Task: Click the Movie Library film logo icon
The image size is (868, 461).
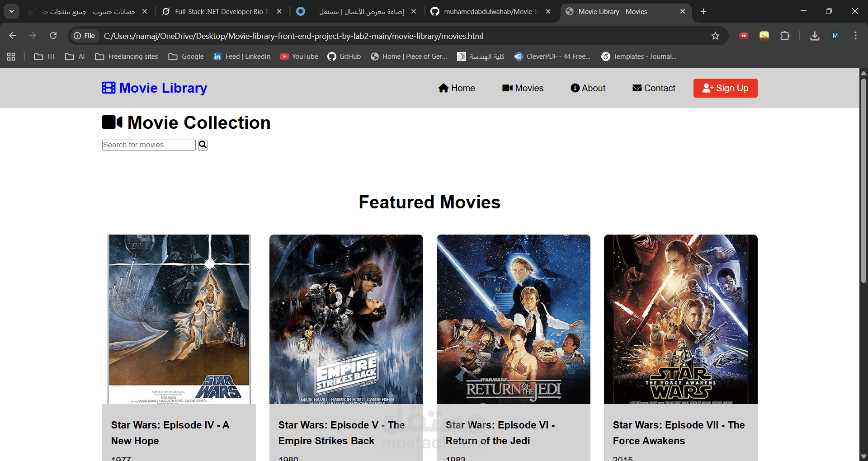Action: coord(108,88)
